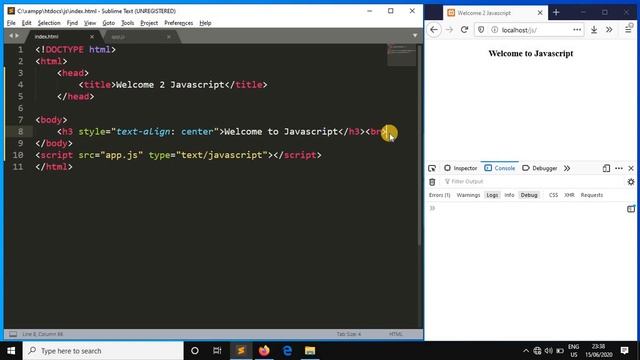Select the Welcome 2 Javascript browser tab

495,13
